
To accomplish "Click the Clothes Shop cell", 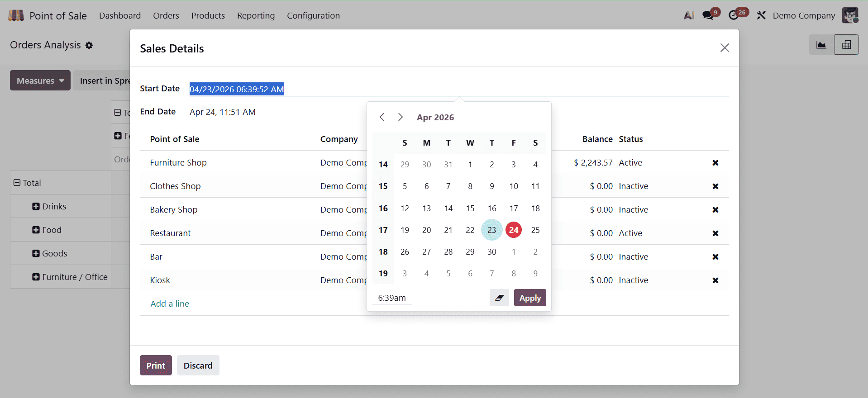I will [175, 186].
